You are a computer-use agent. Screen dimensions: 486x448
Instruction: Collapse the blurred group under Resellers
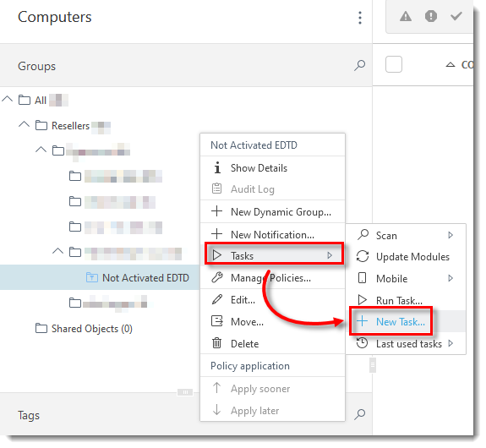41,150
